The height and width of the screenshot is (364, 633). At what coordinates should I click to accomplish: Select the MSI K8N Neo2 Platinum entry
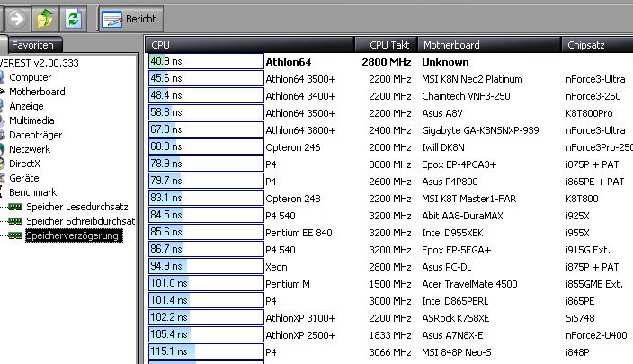pyautogui.click(x=471, y=79)
